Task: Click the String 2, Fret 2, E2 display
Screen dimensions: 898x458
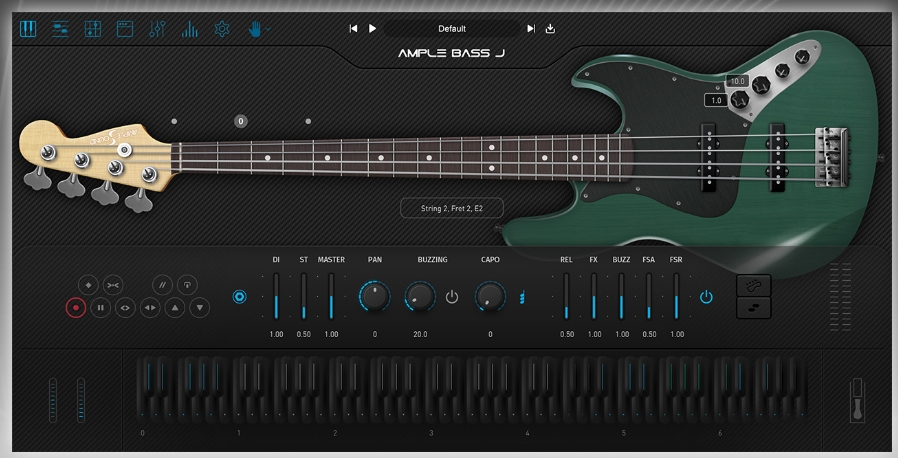Action: click(x=452, y=208)
